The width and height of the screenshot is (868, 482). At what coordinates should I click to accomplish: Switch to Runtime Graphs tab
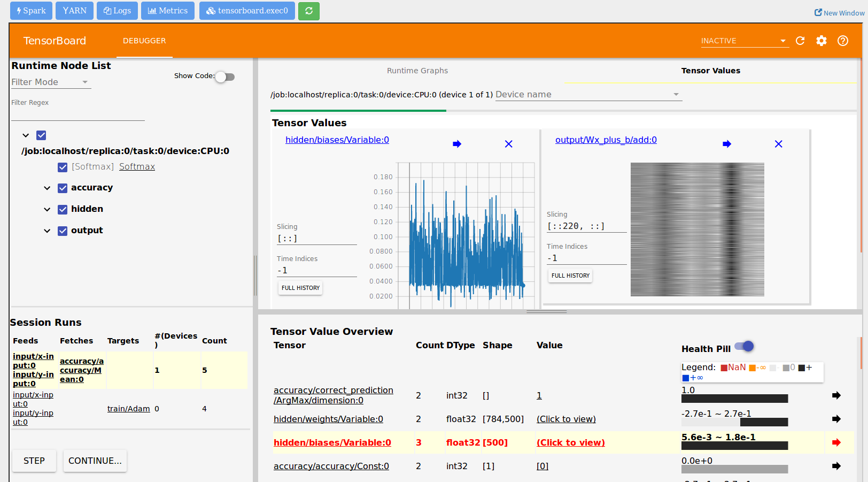[x=417, y=71]
